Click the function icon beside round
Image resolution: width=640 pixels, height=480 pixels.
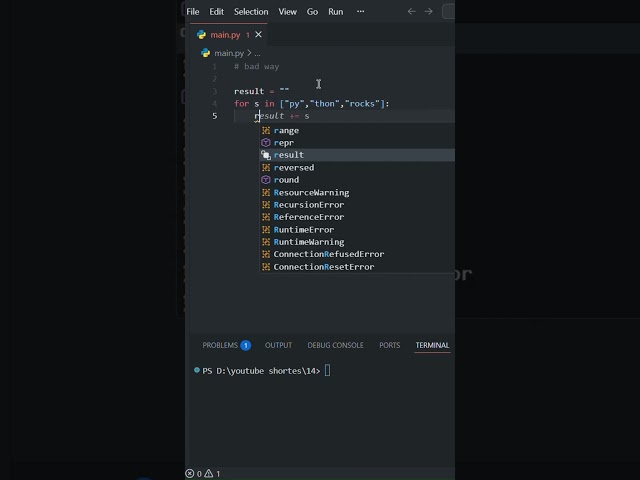[266, 180]
